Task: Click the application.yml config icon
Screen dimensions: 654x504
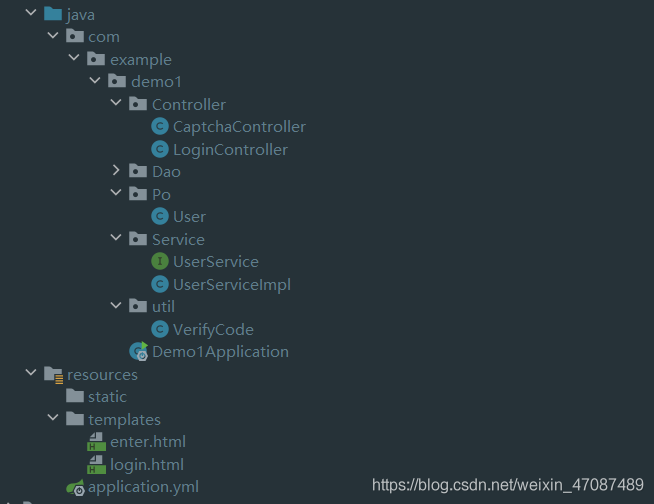Action: 75,488
